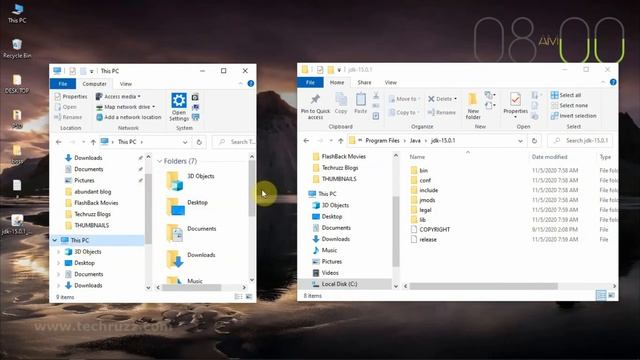Click Up arrow in This PC window
This screenshot has width=640, height=360.
tap(93, 142)
